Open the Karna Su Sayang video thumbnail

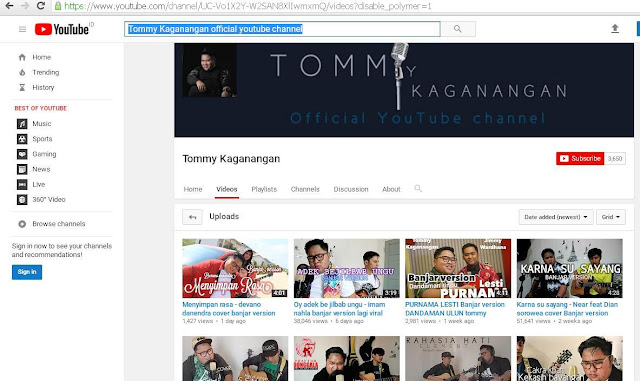click(569, 268)
